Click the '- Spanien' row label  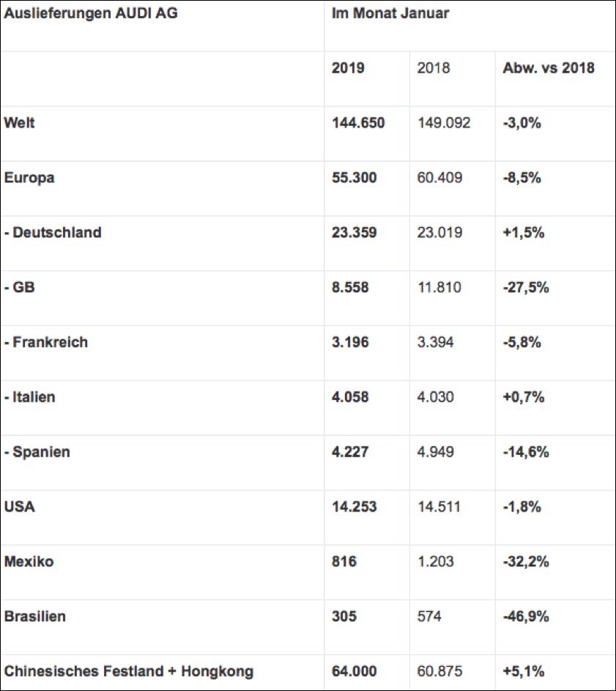click(x=37, y=452)
